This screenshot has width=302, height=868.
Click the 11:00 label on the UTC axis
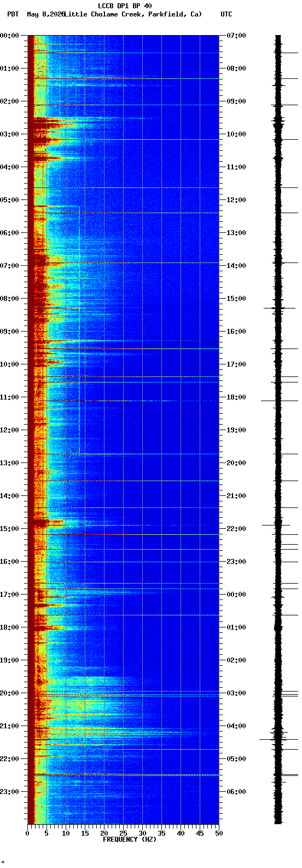(x=236, y=167)
